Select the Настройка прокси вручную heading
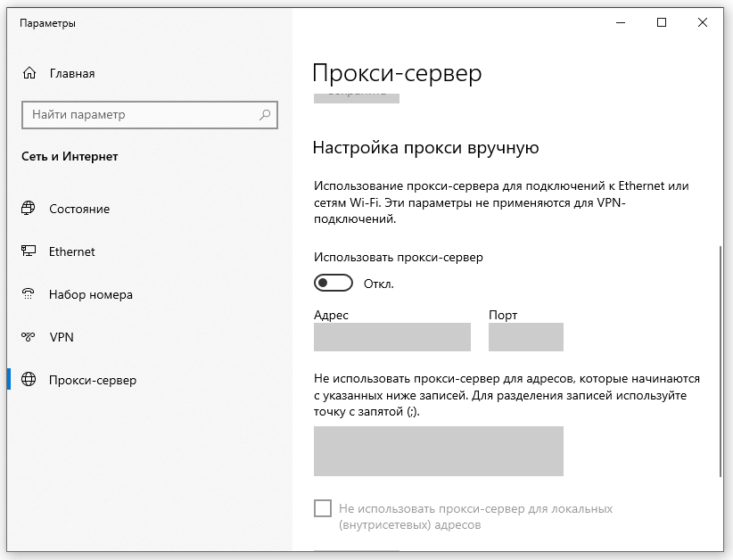Viewport: 733px width, 560px height. point(426,148)
